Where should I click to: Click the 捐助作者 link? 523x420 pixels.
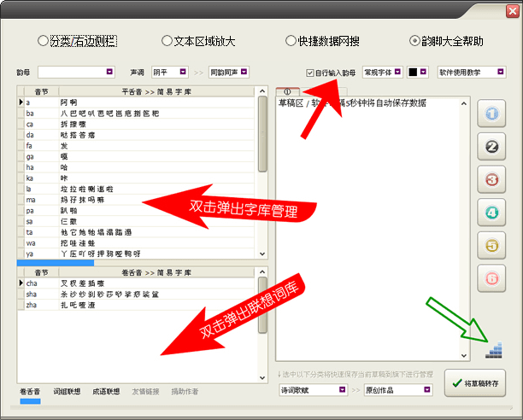185,391
